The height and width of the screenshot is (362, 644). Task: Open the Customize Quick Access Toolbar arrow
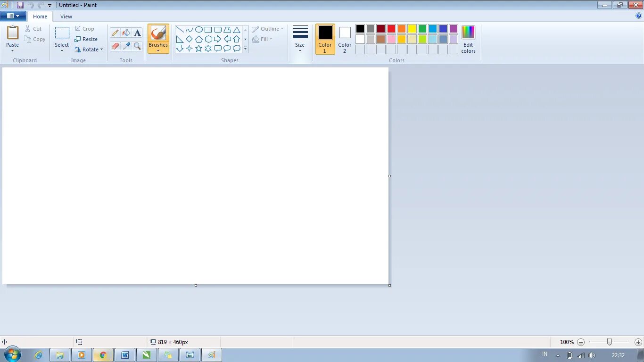[x=50, y=6]
